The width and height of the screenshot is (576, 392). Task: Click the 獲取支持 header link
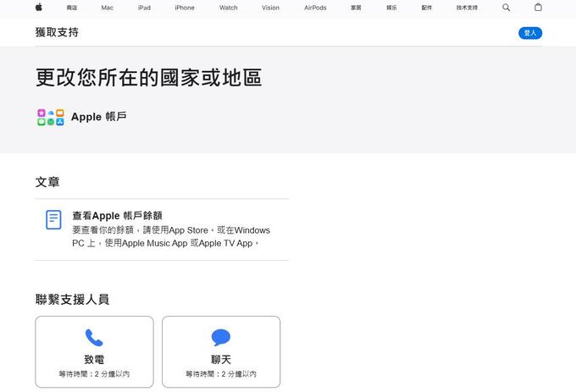(57, 32)
